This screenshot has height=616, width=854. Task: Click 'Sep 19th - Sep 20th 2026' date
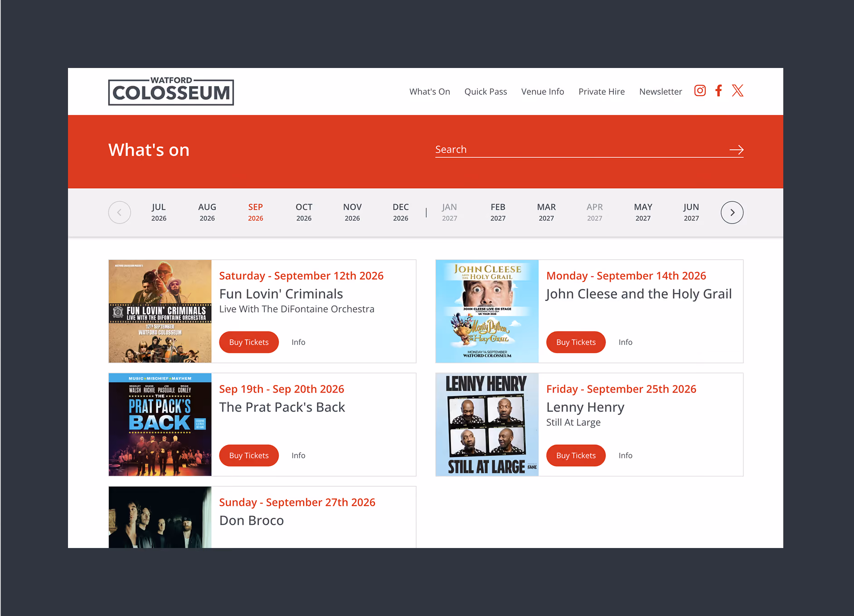point(281,389)
